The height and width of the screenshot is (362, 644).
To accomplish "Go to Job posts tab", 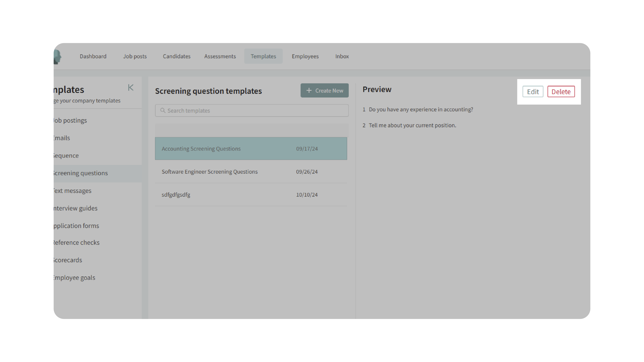I will click(x=135, y=56).
